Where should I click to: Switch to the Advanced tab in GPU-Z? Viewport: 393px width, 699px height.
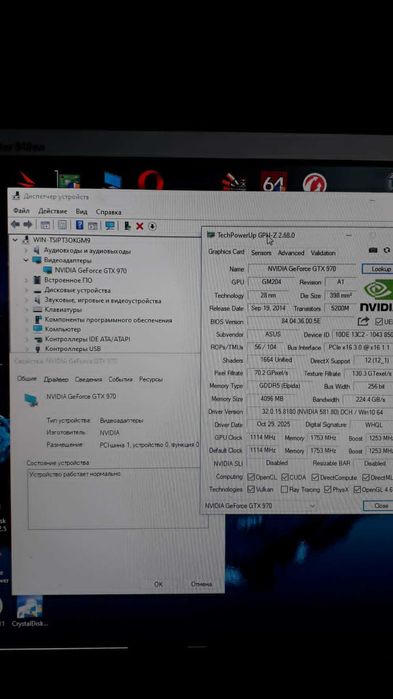pyautogui.click(x=291, y=253)
